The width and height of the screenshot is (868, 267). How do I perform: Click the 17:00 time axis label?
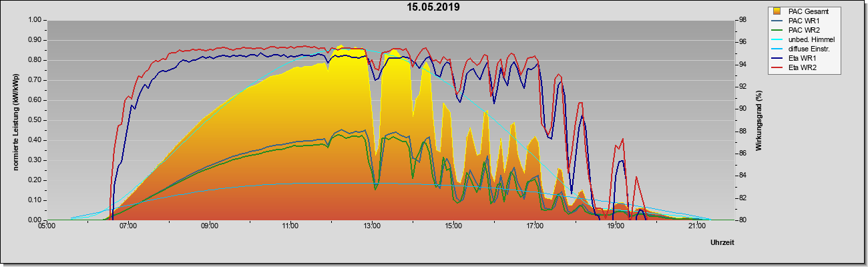click(534, 227)
